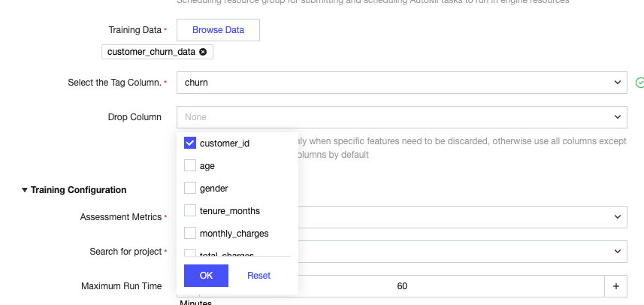Select the monthly_charges checkbox
This screenshot has height=305, width=644.
[x=190, y=234]
